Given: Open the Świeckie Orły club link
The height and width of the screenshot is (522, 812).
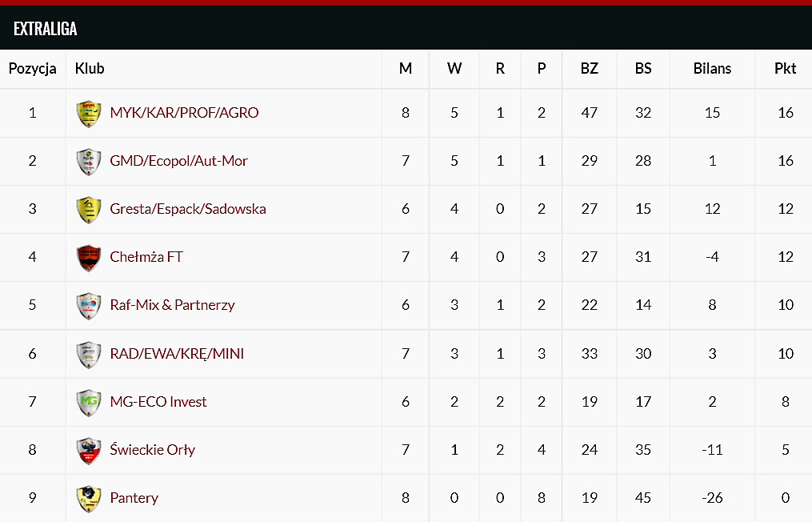Looking at the screenshot, I should [x=152, y=449].
